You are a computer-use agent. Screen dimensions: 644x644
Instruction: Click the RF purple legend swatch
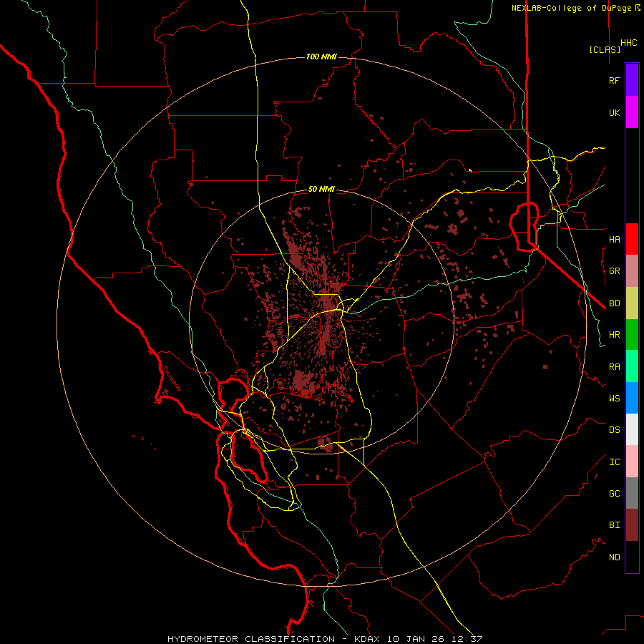632,80
